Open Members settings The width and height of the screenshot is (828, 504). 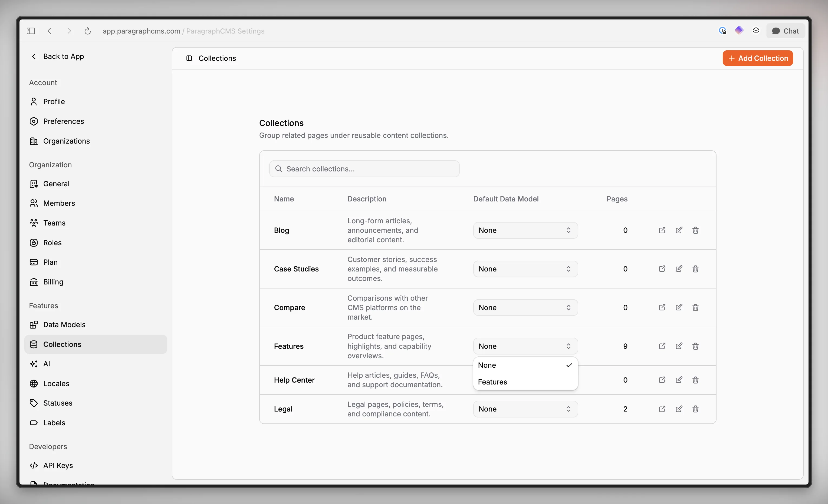click(x=96, y=203)
